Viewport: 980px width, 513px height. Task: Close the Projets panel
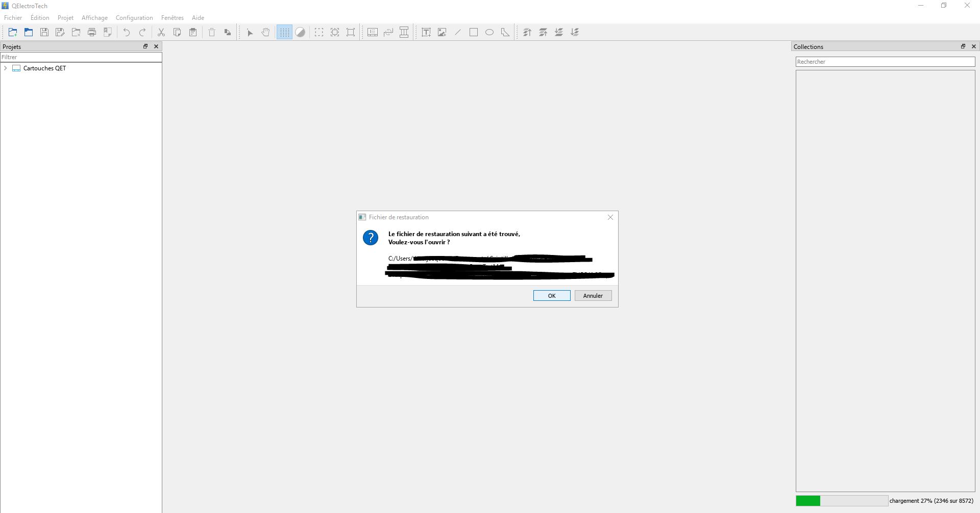[156, 46]
